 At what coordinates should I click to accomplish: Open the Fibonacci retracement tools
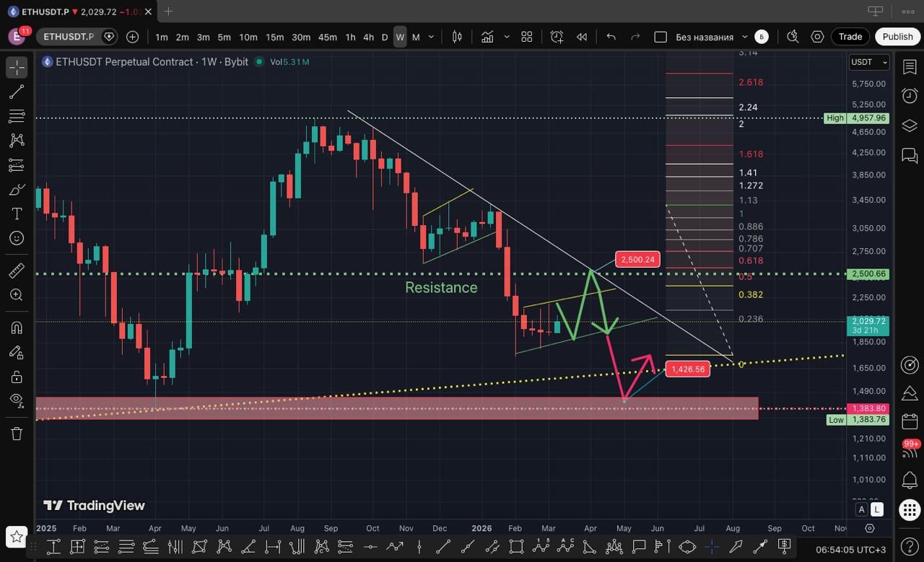point(16,116)
